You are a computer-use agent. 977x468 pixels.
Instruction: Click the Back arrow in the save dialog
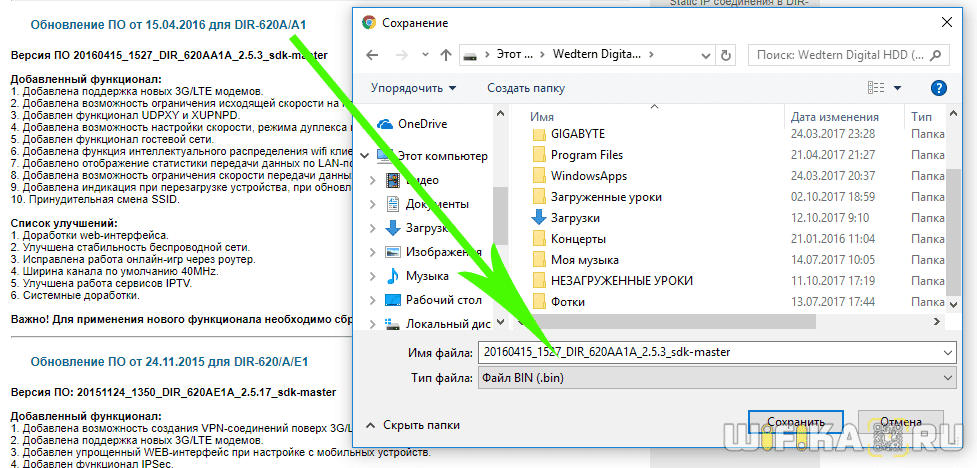[x=372, y=55]
